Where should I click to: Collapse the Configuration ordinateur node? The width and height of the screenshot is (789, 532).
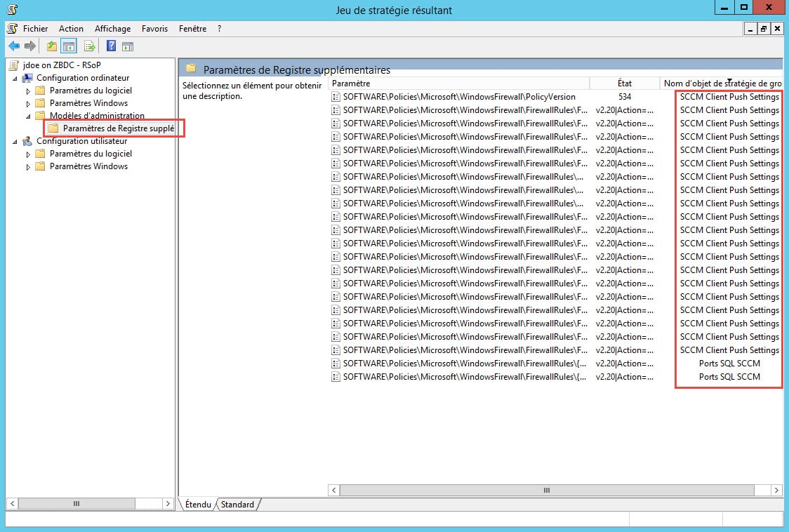click(x=15, y=79)
